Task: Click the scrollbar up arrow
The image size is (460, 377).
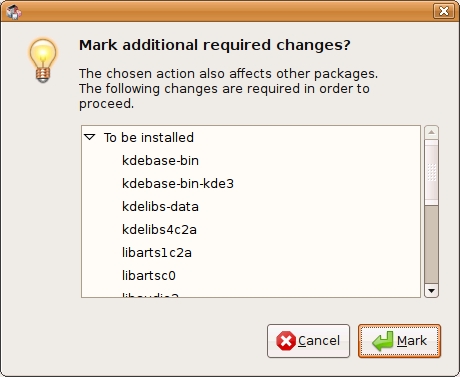Action: [x=431, y=132]
